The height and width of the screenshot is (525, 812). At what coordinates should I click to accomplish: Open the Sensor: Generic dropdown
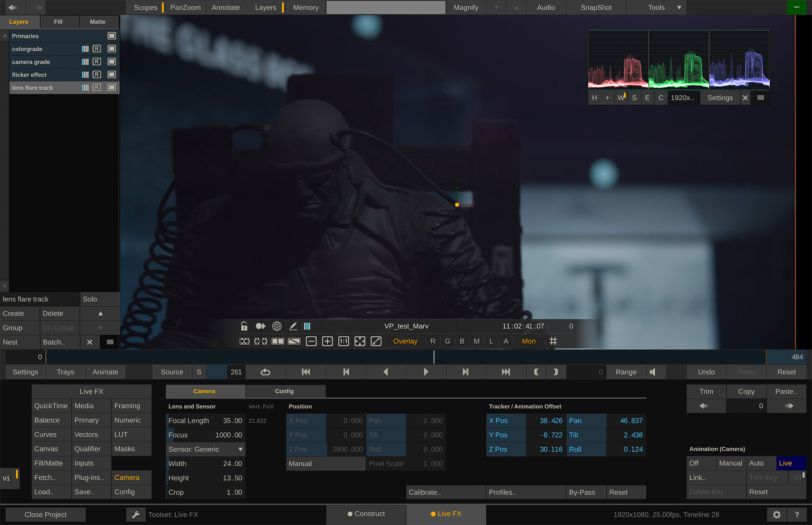click(205, 449)
